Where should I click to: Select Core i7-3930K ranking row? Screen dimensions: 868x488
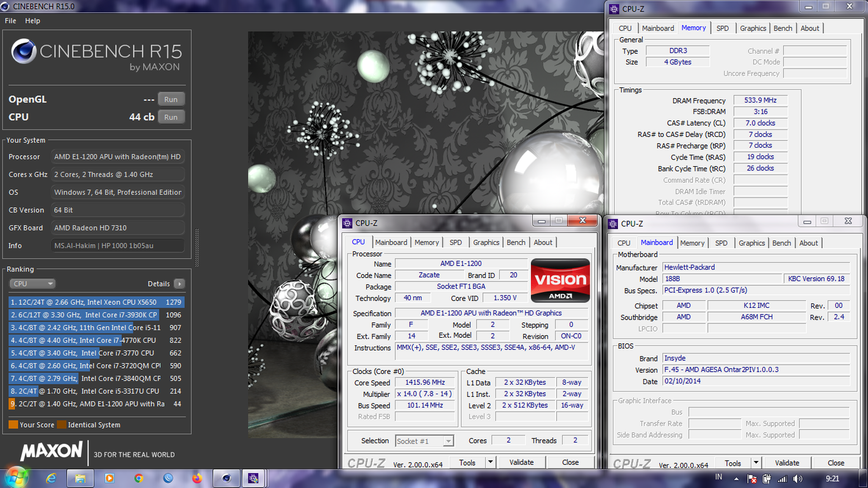pyautogui.click(x=96, y=315)
